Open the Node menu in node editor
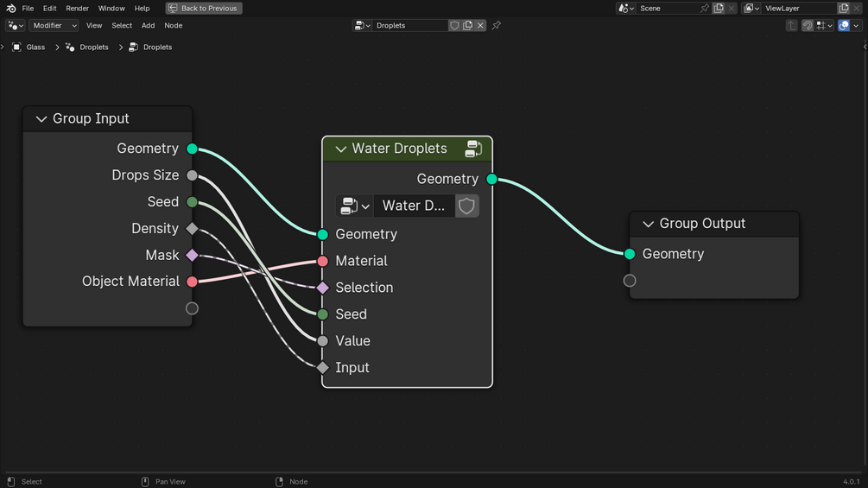This screenshot has width=868, height=488. 174,25
